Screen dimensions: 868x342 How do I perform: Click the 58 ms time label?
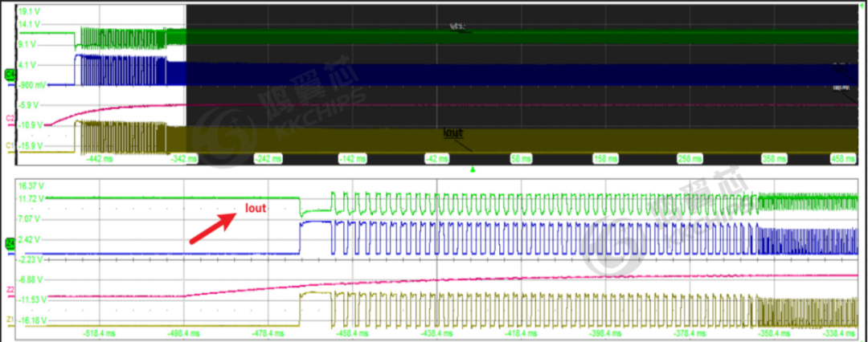[520, 159]
